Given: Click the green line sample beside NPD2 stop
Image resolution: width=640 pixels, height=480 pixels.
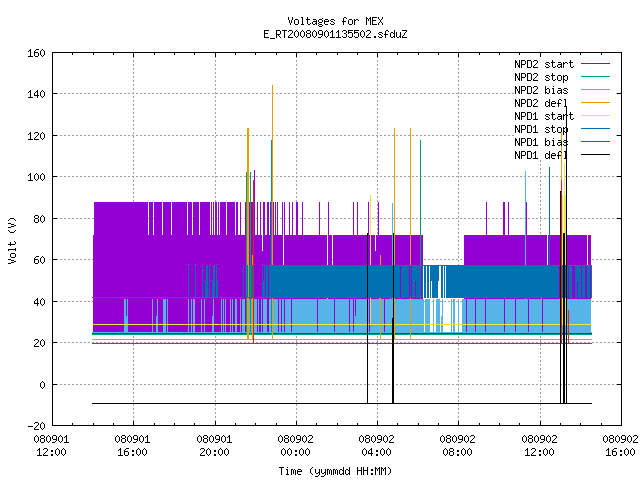Looking at the screenshot, I should (x=595, y=77).
